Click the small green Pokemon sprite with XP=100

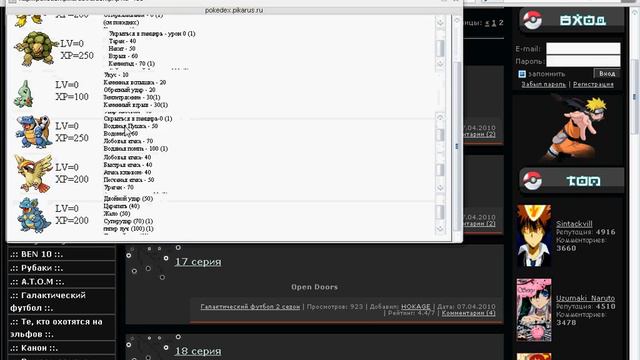point(23,93)
